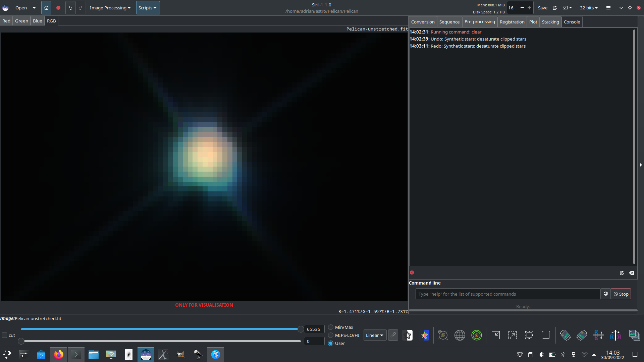The width and height of the screenshot is (644, 362).
Task: Enable the cut checkbox
Action: [x=4, y=335]
